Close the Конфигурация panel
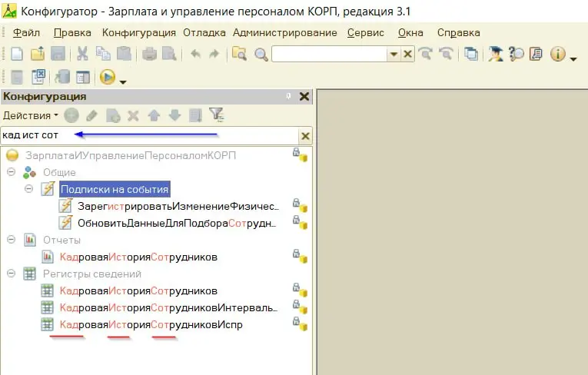 coord(304,97)
